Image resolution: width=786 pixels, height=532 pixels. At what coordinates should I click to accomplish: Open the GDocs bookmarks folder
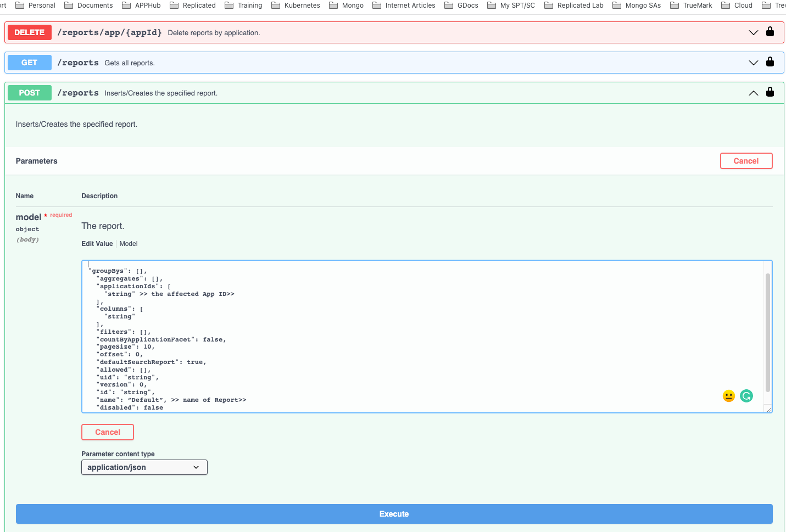click(461, 5)
